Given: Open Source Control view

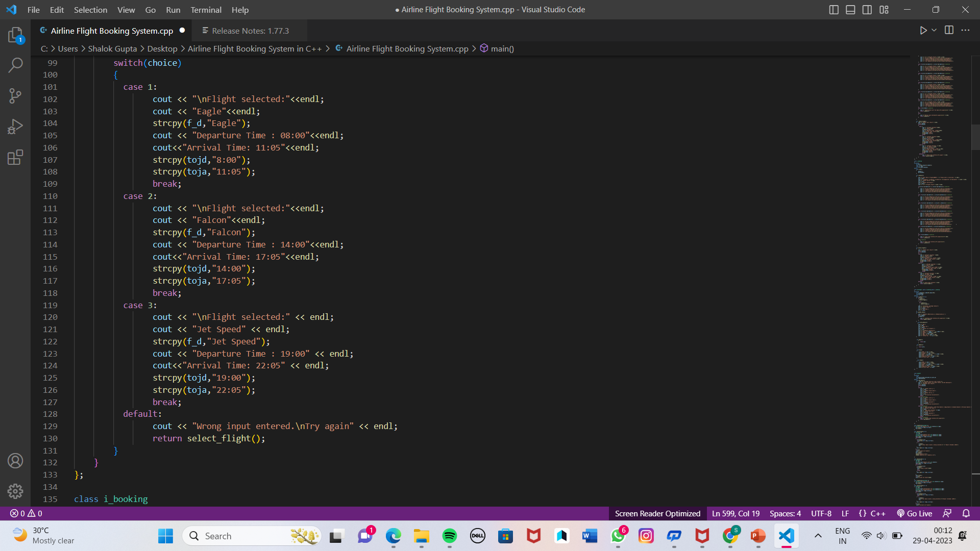Looking at the screenshot, I should (x=15, y=96).
